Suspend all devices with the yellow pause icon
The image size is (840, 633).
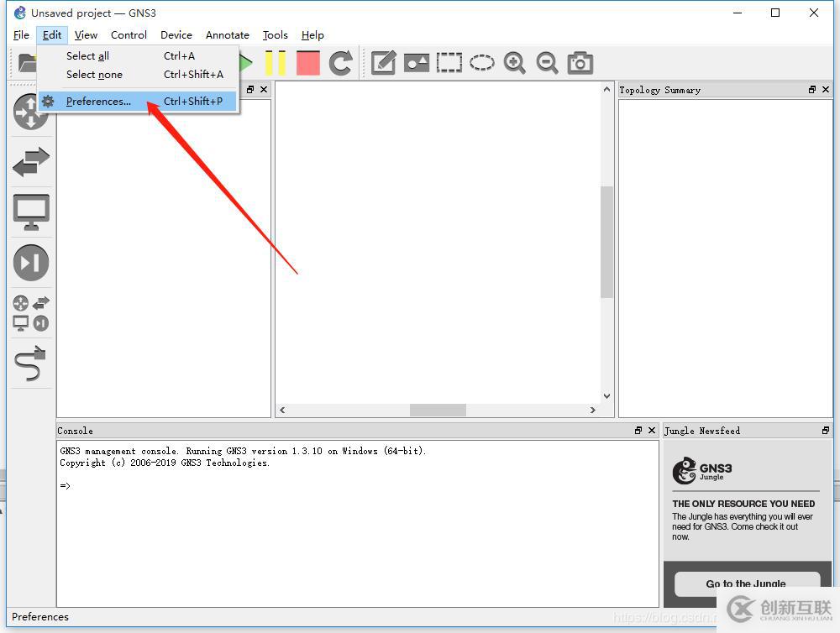pos(276,63)
